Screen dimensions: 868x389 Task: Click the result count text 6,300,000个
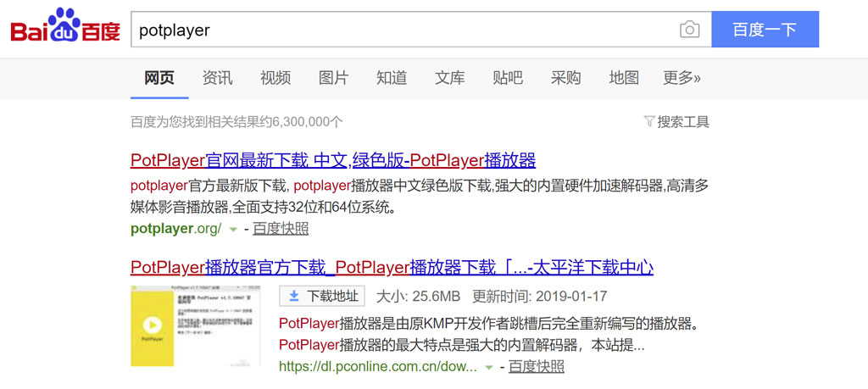pos(307,122)
